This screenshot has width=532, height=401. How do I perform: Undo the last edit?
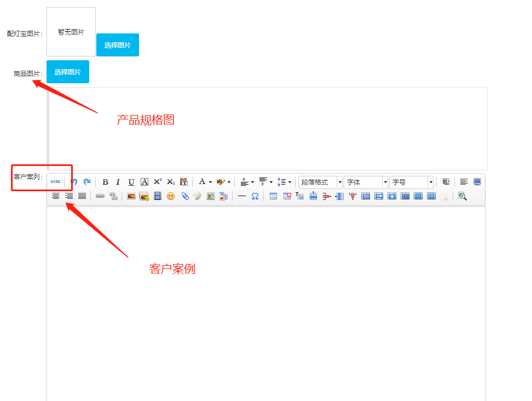[x=74, y=182]
